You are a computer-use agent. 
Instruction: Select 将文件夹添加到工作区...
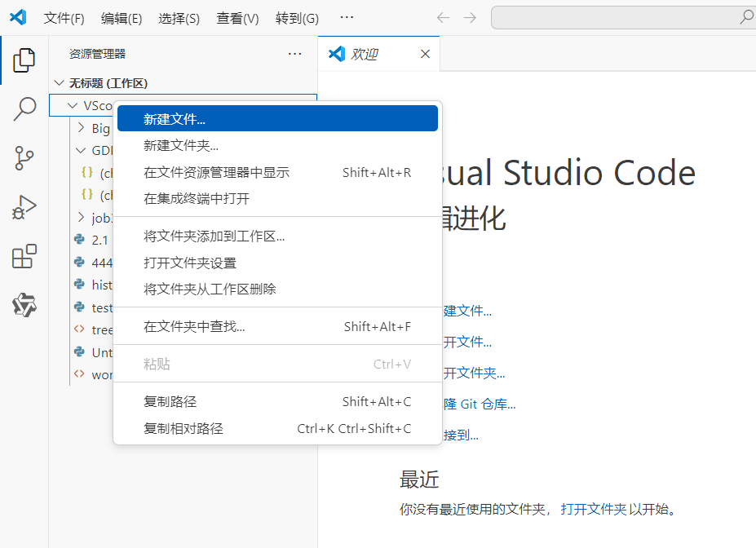pyautogui.click(x=278, y=236)
